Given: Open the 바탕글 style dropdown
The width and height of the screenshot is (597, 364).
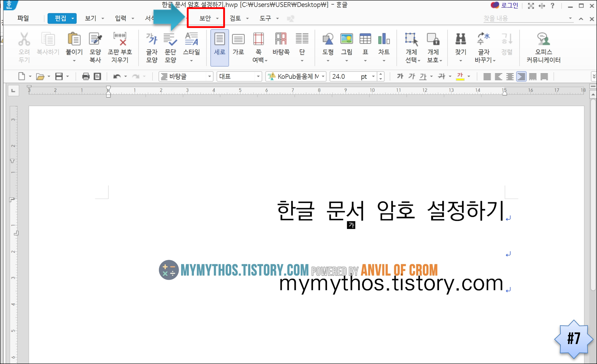Looking at the screenshot, I should [209, 77].
